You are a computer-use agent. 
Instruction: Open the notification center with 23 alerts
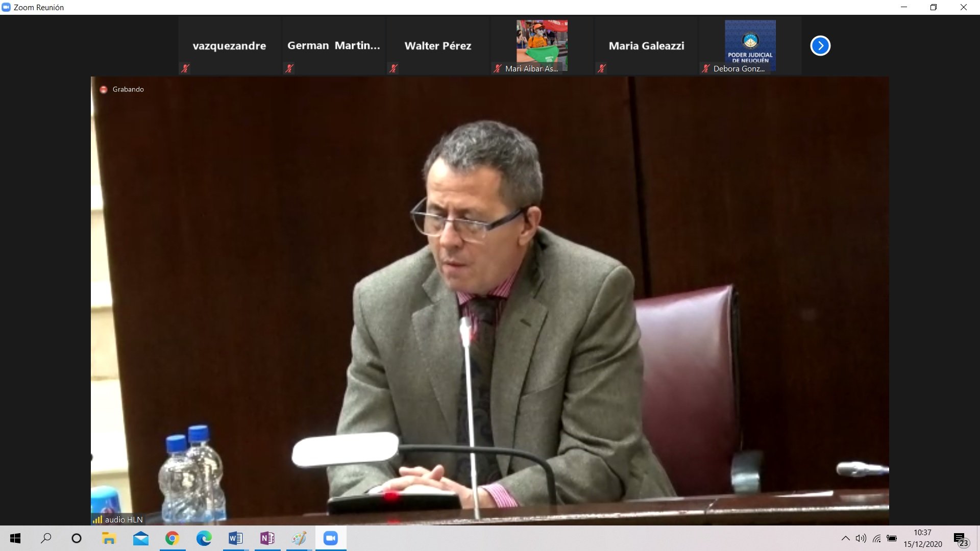tap(960, 539)
